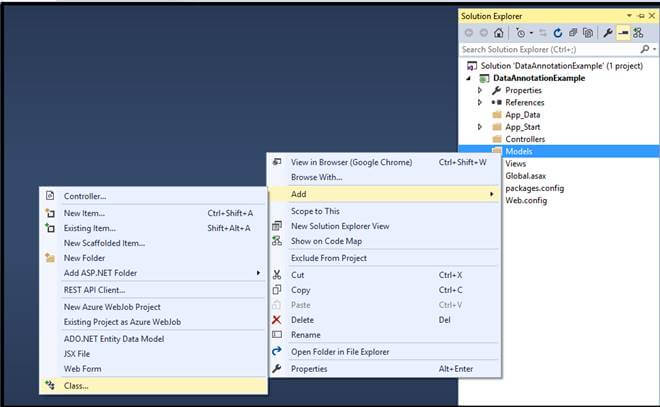Click the Code Map icon in toolbar
The image size is (660, 407).
pyautogui.click(x=638, y=33)
